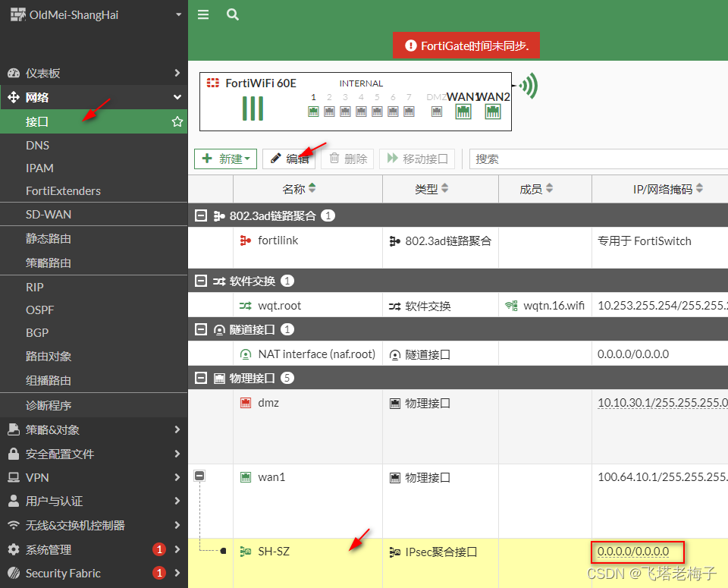
Task: Click internal port 4 on faceplate
Action: (361, 112)
